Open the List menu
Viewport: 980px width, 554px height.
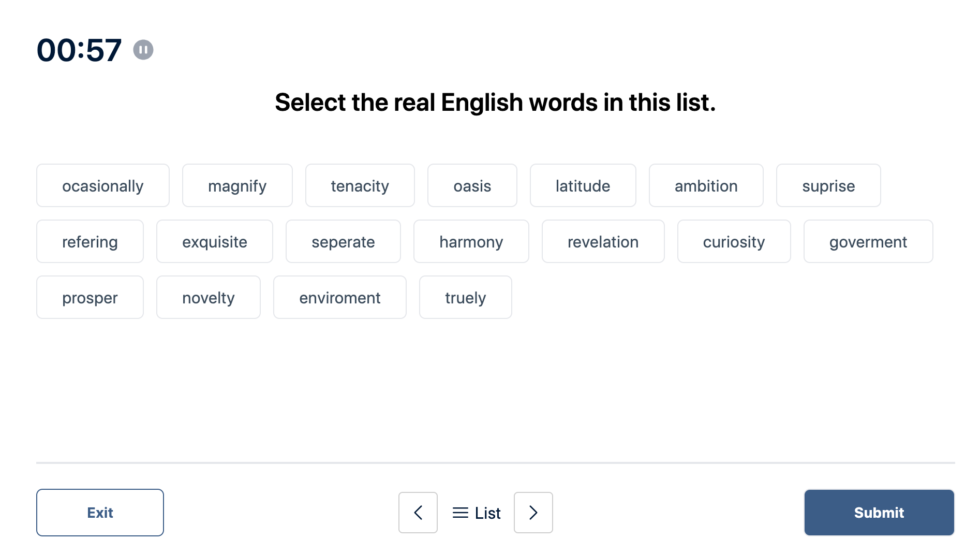476,513
